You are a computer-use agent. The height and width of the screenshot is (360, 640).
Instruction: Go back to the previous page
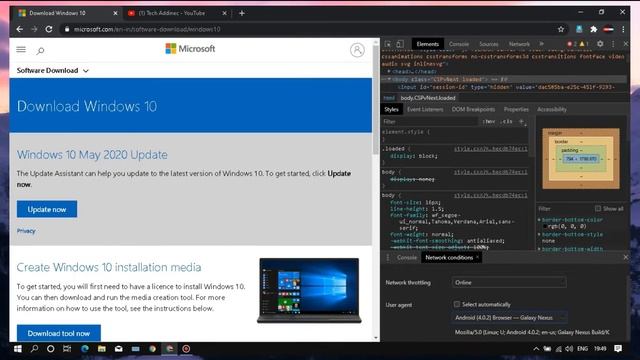(20, 29)
